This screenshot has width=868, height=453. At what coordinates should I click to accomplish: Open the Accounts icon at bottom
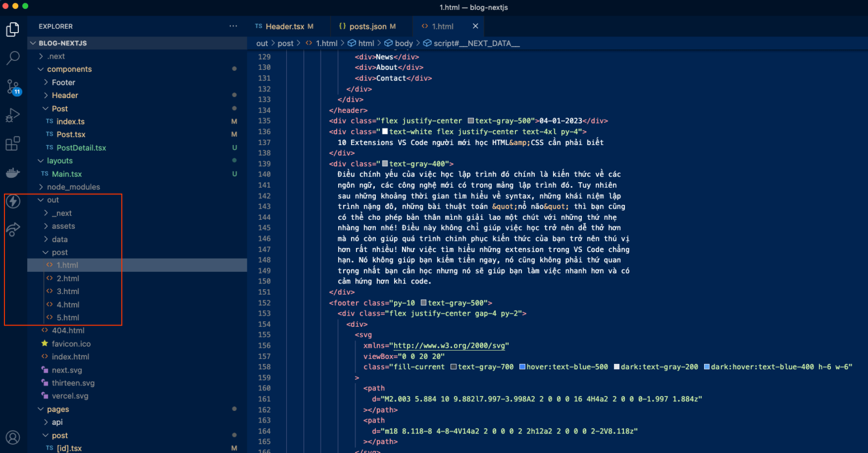pyautogui.click(x=13, y=437)
